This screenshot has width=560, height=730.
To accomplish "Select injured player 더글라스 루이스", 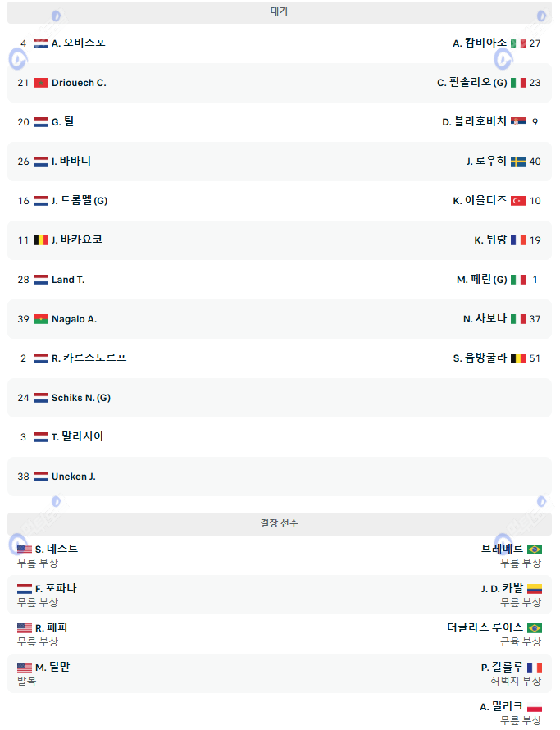I will pyautogui.click(x=485, y=628).
